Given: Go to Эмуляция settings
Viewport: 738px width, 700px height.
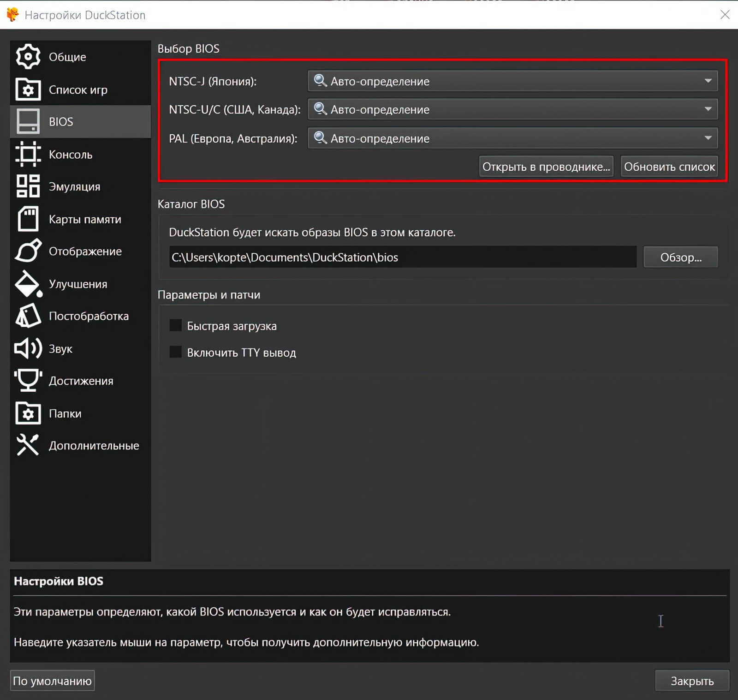Looking at the screenshot, I should point(80,186).
